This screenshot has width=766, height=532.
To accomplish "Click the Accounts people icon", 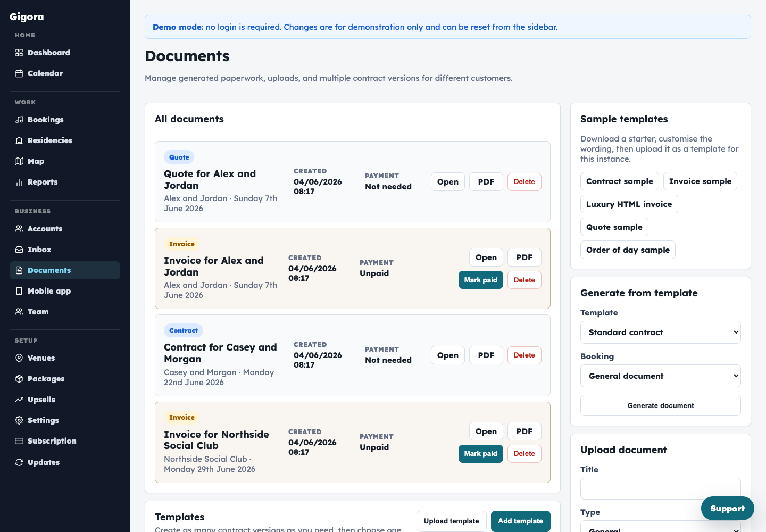I will [x=19, y=229].
